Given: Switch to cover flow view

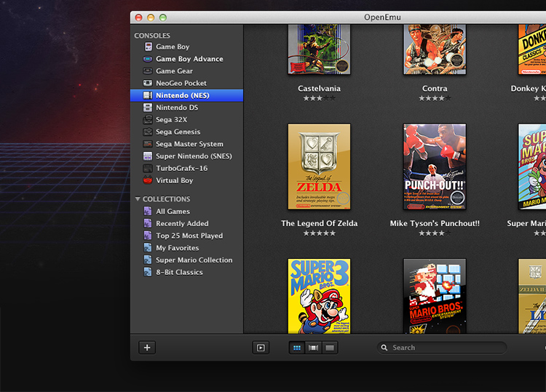Looking at the screenshot, I should [x=313, y=348].
